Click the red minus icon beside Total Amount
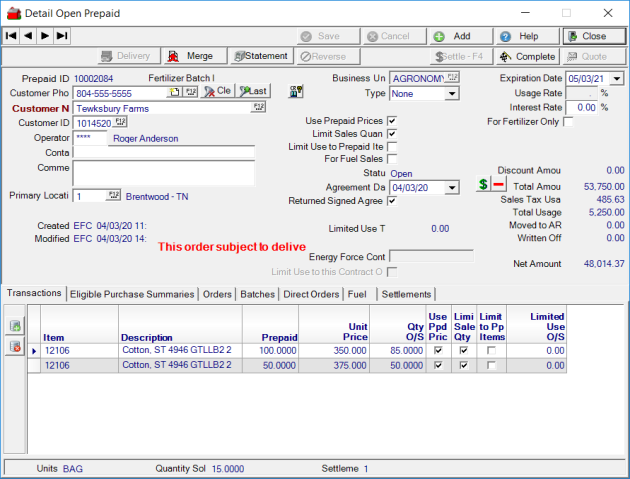630x479 pixels. coord(498,185)
